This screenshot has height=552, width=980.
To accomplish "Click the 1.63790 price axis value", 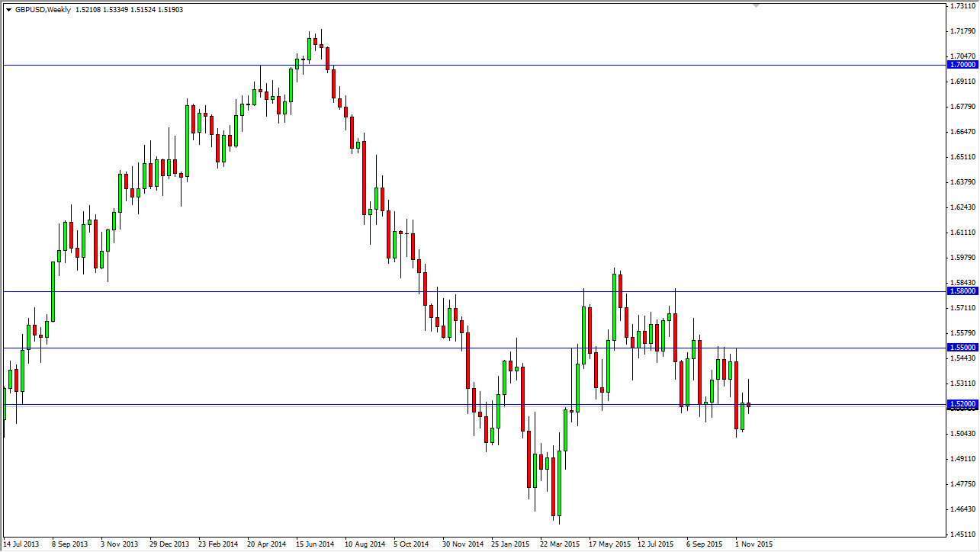I will pos(963,181).
